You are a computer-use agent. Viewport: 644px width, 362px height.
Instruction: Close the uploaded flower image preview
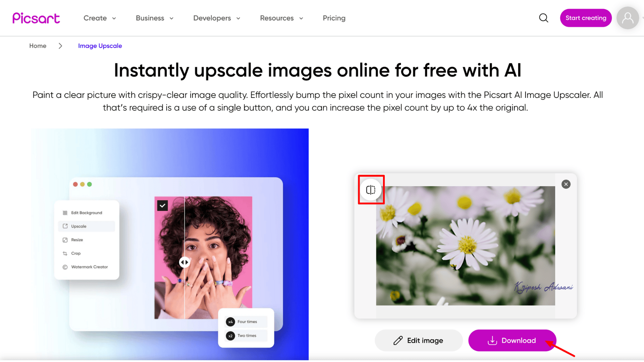(566, 184)
